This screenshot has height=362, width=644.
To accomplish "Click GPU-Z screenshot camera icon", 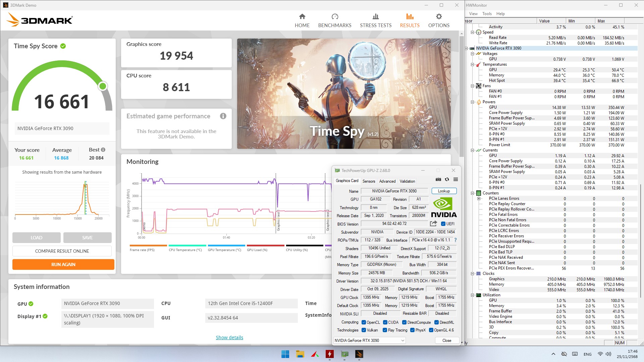I will tap(438, 180).
